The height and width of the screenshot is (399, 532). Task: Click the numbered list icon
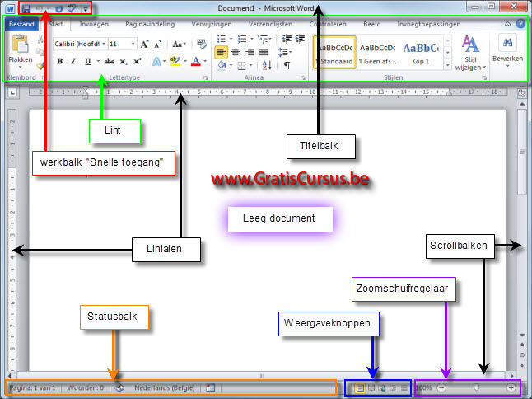click(x=242, y=39)
